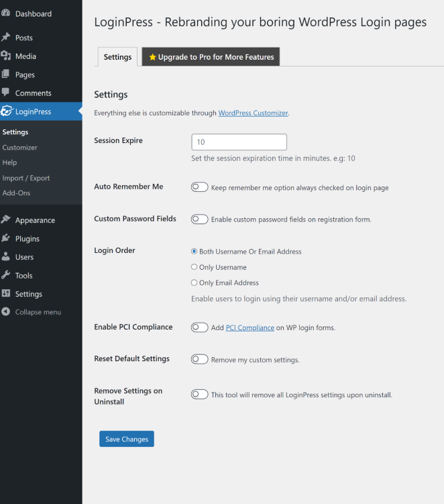The image size is (444, 504).
Task: Toggle Enable PCI Compliance switch
Action: click(199, 327)
